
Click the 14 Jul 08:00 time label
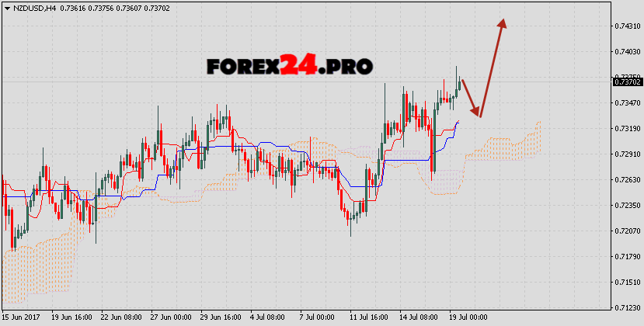coord(419,317)
